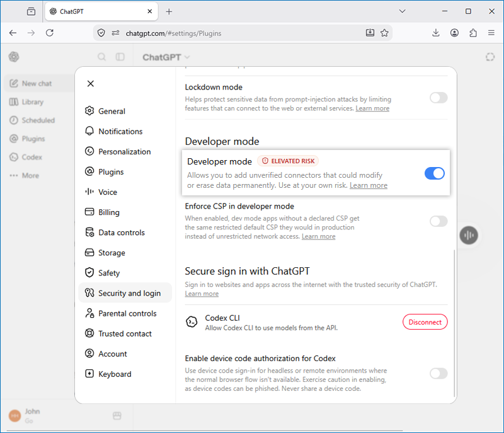Reload the page
Screen dimensions: 504x433
(50, 33)
